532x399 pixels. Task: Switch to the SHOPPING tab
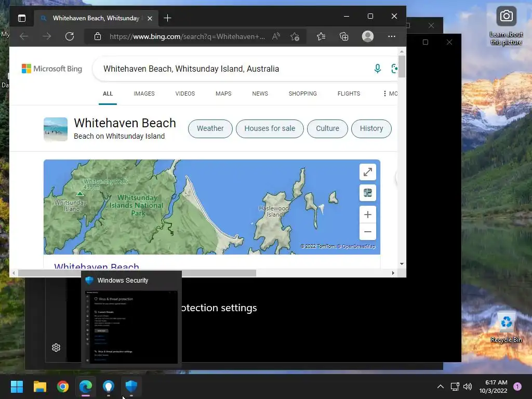coord(303,94)
